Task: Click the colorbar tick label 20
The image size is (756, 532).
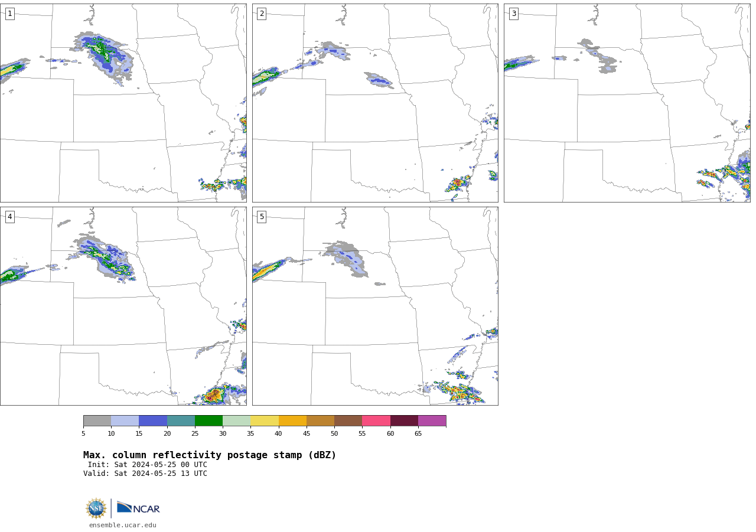Action: pyautogui.click(x=167, y=434)
